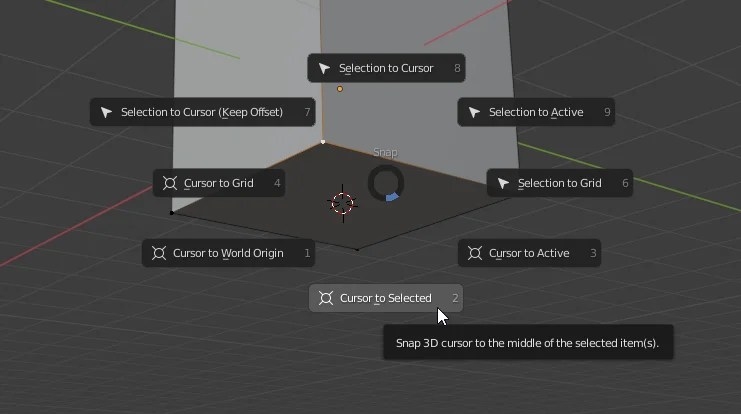Click the white vertex at the cube corner
Viewport: 741px width, 414px height.
coord(323,142)
